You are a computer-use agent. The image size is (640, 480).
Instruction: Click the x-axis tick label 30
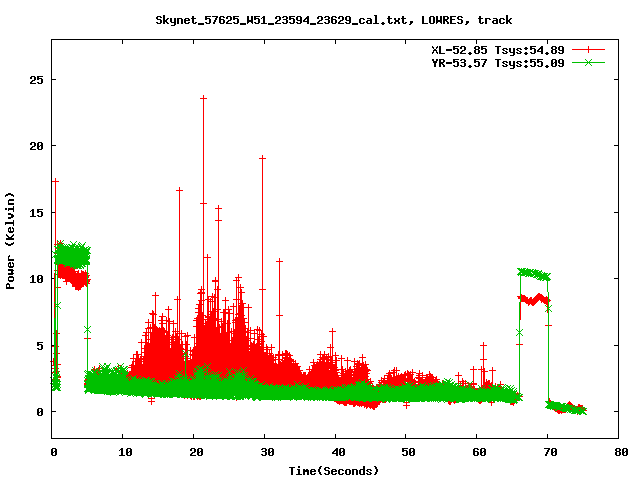267,452
